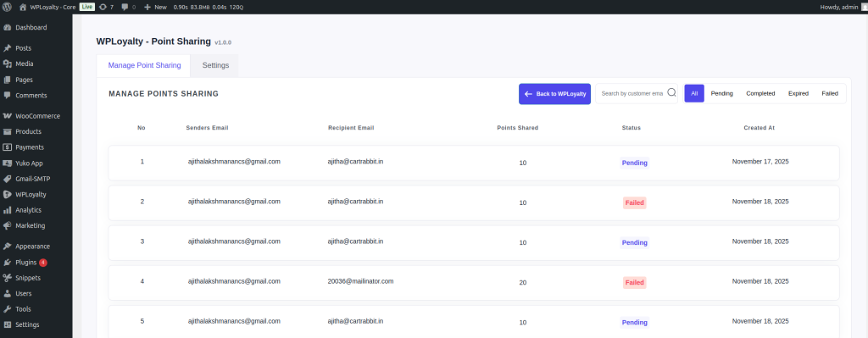
Task: Click the updates icon showing 7
Action: point(103,7)
